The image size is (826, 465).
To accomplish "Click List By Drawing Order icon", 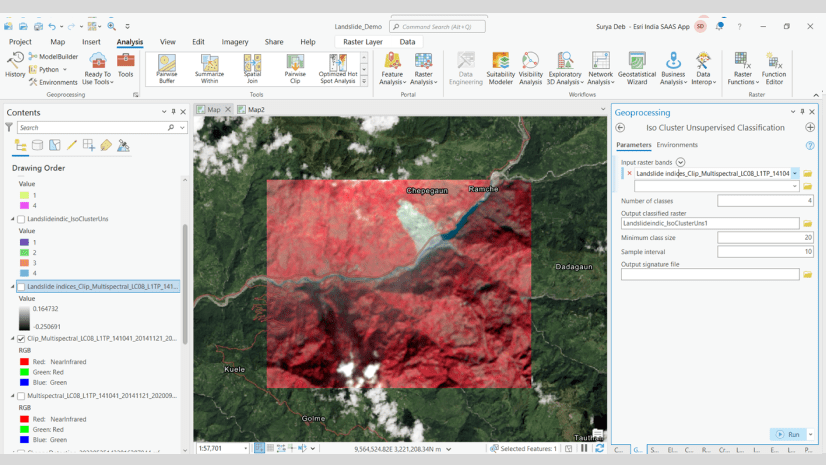I will (x=21, y=145).
